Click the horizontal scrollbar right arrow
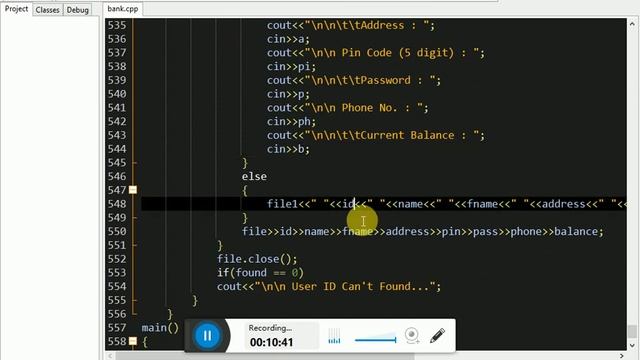640x360 pixels. point(622,356)
